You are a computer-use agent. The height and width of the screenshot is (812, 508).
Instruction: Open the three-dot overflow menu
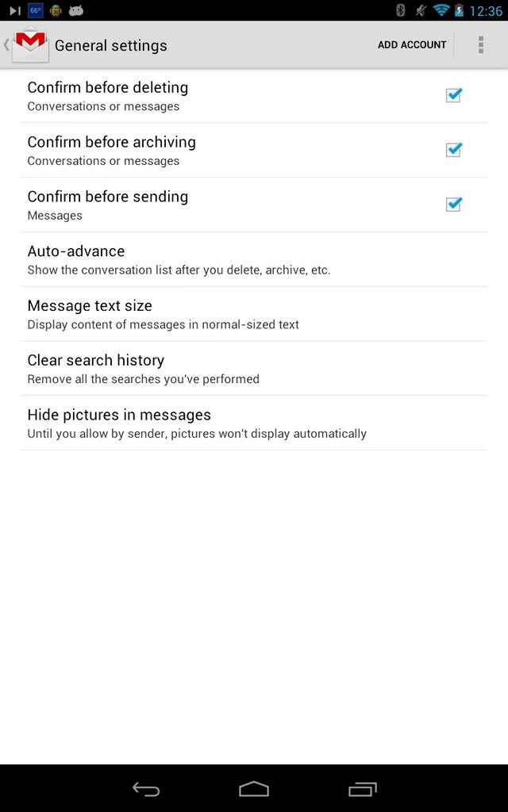(480, 45)
